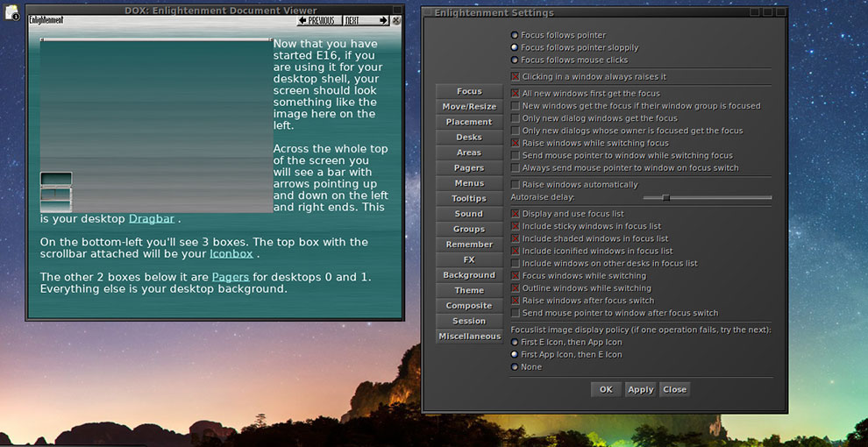Enable Send mouse pointer to window while switching focus

point(622,155)
